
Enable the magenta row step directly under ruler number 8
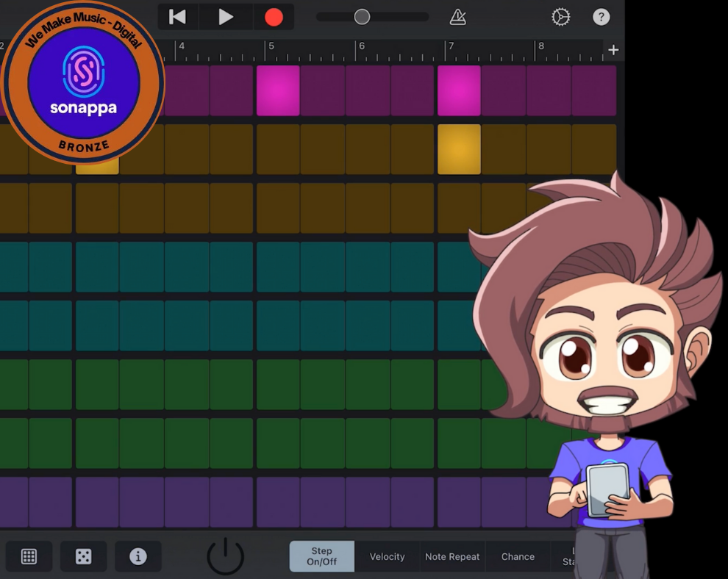549,90
